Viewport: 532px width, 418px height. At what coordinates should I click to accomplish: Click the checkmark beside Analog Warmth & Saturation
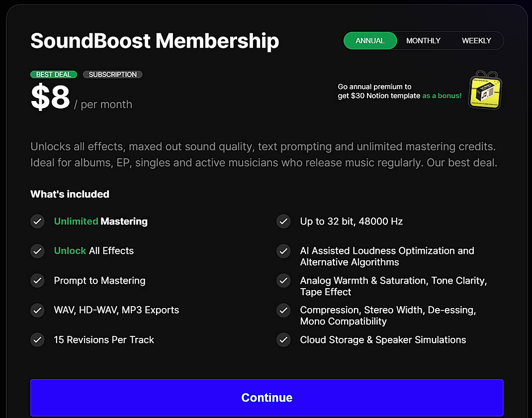coord(283,281)
